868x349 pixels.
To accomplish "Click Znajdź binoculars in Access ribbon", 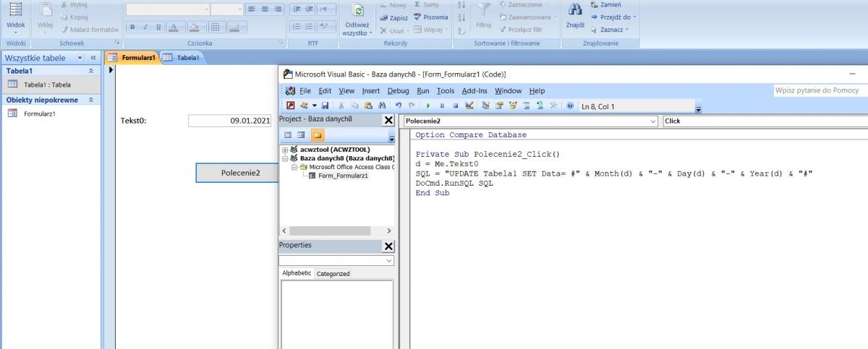I will tap(576, 16).
